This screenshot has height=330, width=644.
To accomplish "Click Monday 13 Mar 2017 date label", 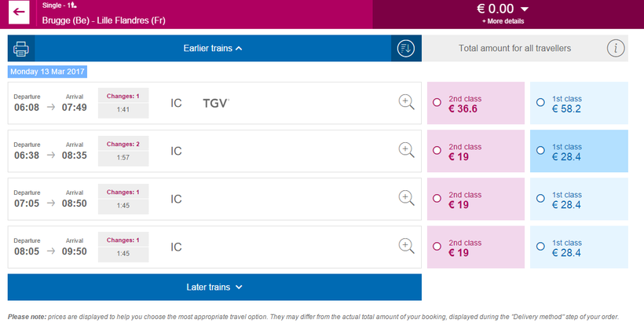I will (48, 71).
